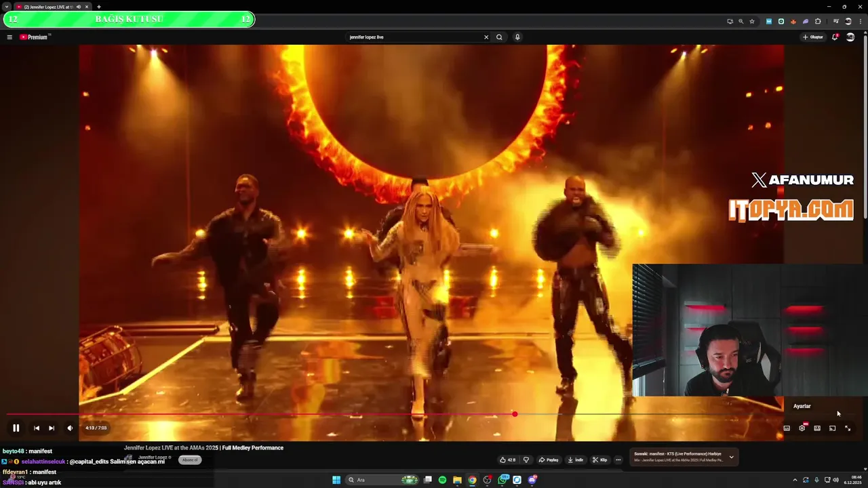Click the Klip clip button

[x=599, y=460]
